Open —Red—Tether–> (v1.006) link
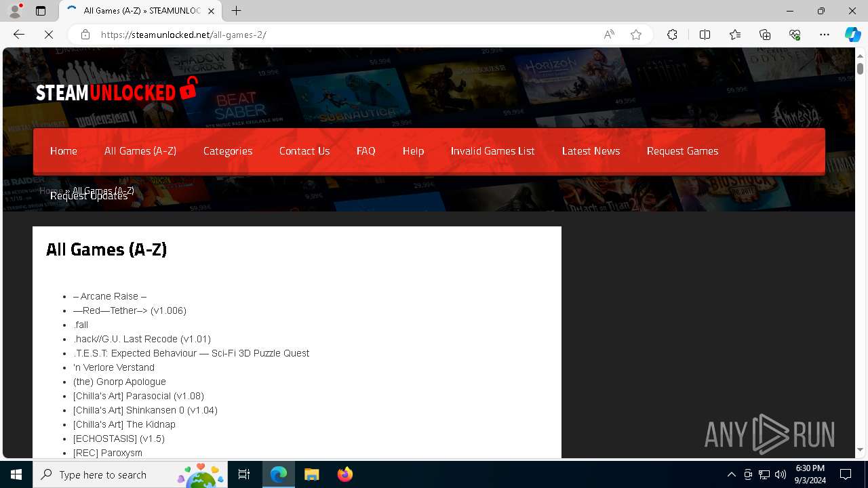Viewport: 868px width, 488px height. point(130,310)
